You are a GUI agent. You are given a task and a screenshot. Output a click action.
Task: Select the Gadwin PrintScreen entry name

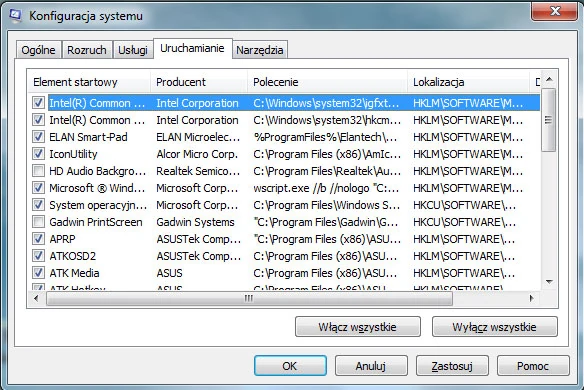tap(96, 222)
